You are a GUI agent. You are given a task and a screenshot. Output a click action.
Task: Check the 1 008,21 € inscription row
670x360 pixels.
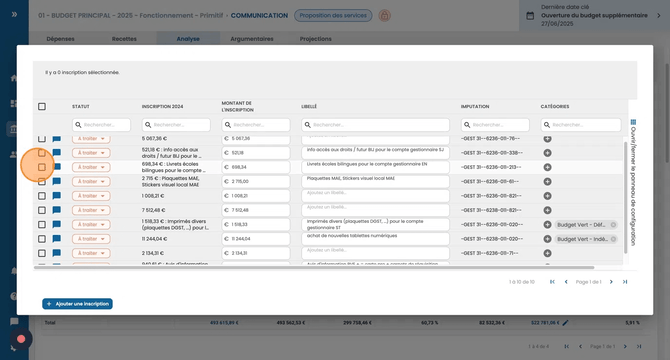coord(42,196)
